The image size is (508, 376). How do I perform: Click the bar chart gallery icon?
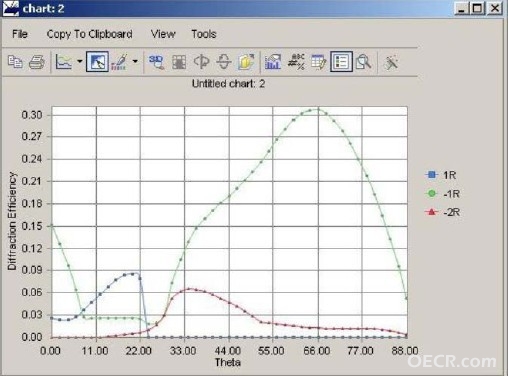pos(273,62)
